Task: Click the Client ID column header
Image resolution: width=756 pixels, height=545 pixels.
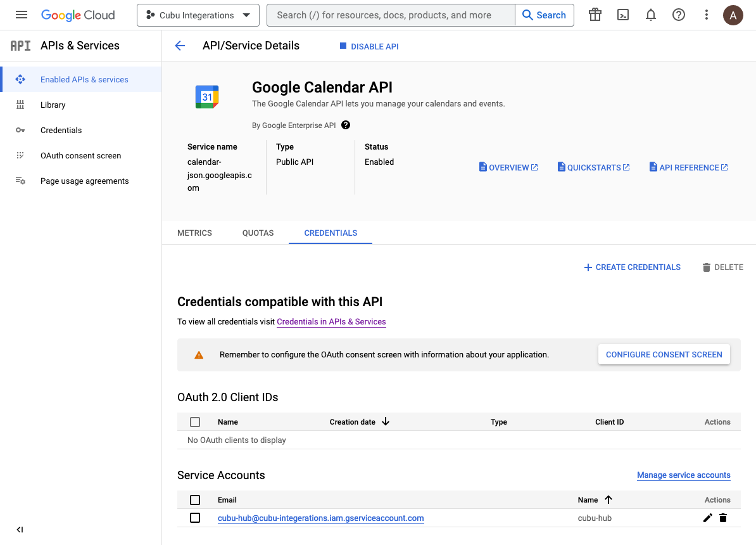Action: pos(610,422)
